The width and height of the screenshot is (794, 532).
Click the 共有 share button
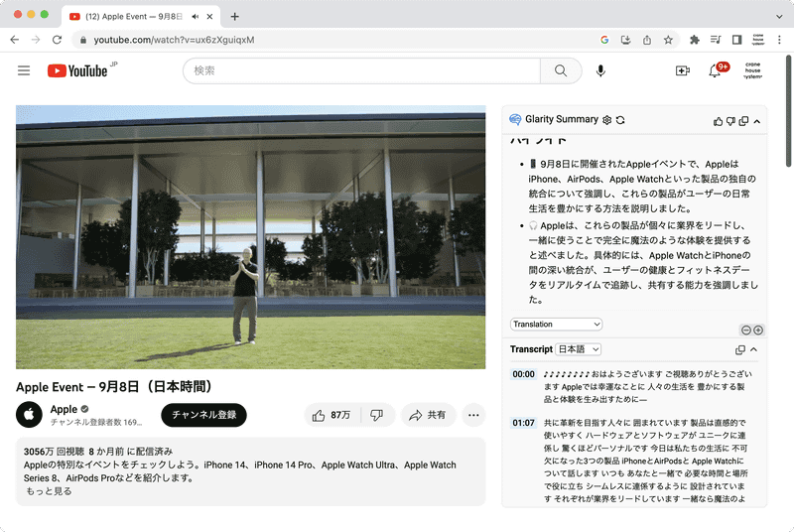click(429, 415)
